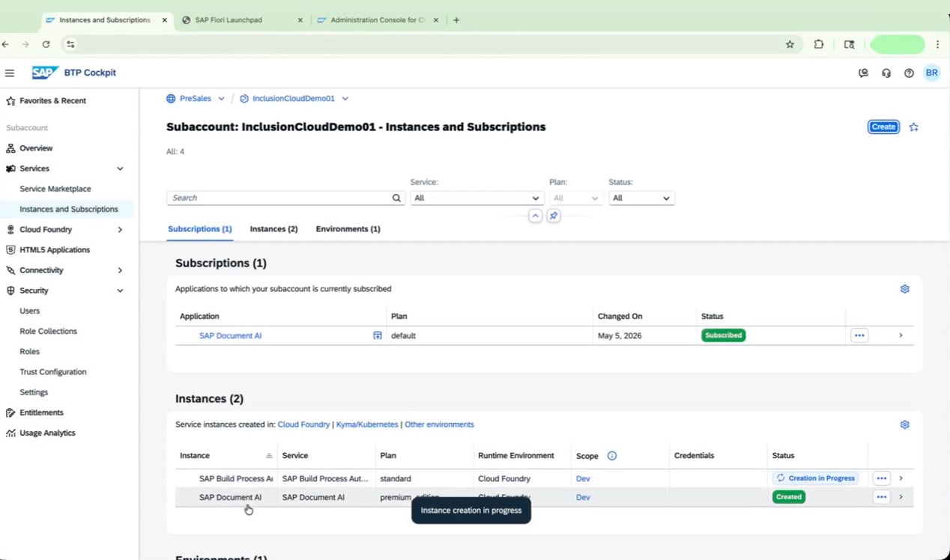Switch to the Environments (1) tab
Viewport: 950px width, 560px height.
pyautogui.click(x=348, y=229)
